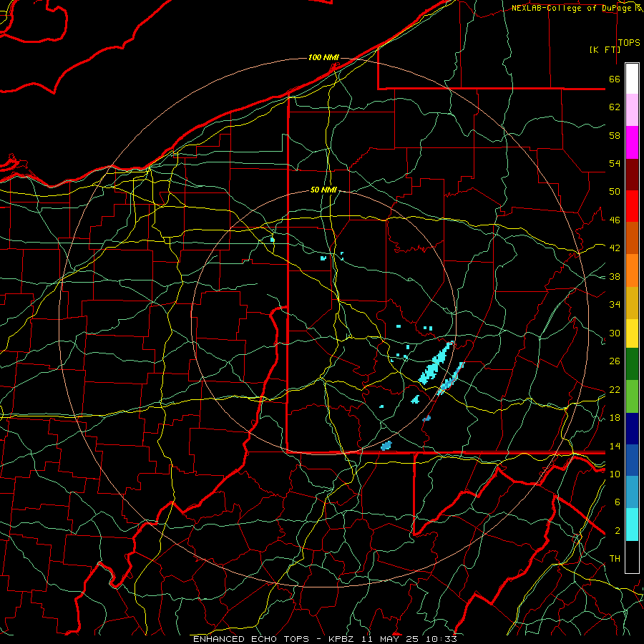The height and width of the screenshot is (644, 644).
Task: Select the dark maroon legend swatch
Action: pyautogui.click(x=632, y=175)
